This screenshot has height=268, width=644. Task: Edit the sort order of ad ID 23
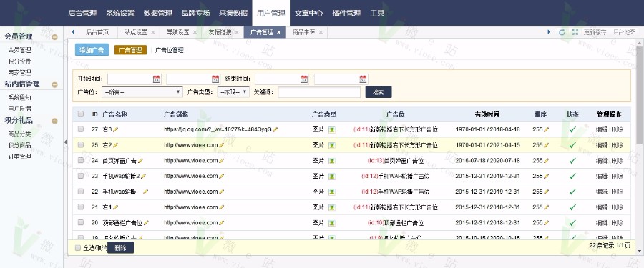pyautogui.click(x=546, y=176)
